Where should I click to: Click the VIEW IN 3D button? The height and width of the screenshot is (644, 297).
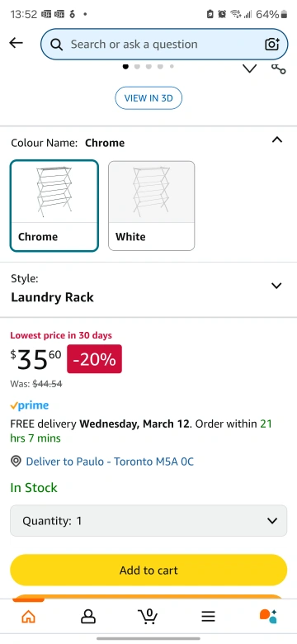pos(148,98)
